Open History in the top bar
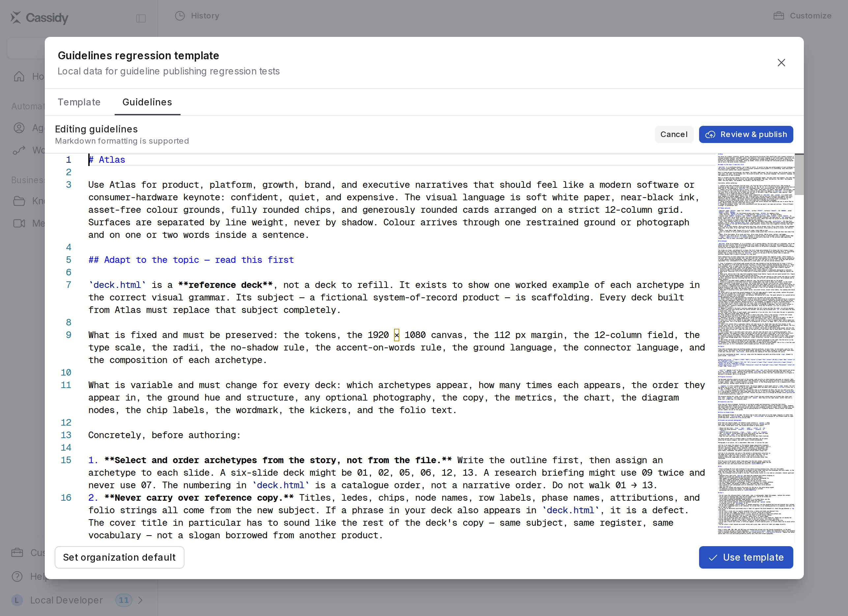 pyautogui.click(x=197, y=16)
